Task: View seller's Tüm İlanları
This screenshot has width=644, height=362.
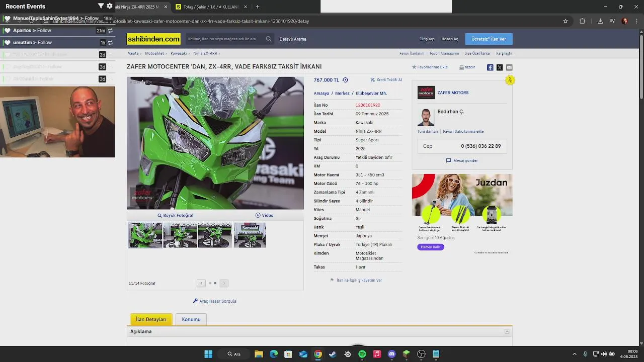Action: point(428,131)
